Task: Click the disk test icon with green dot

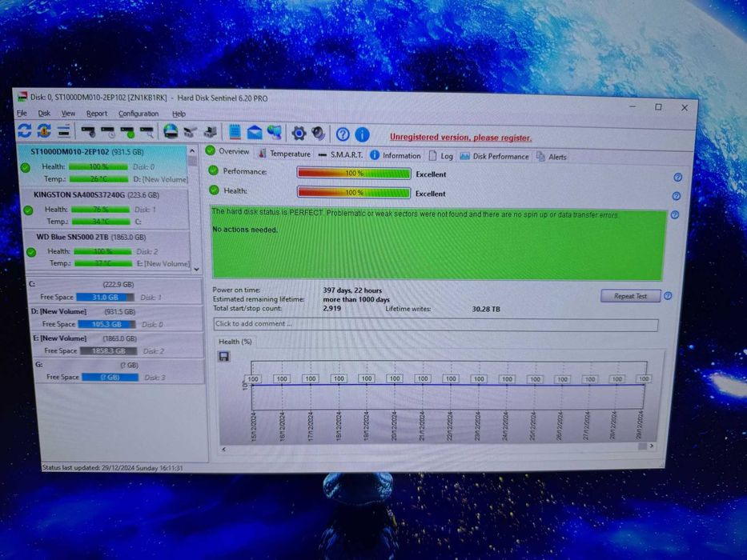Action: pos(127,132)
